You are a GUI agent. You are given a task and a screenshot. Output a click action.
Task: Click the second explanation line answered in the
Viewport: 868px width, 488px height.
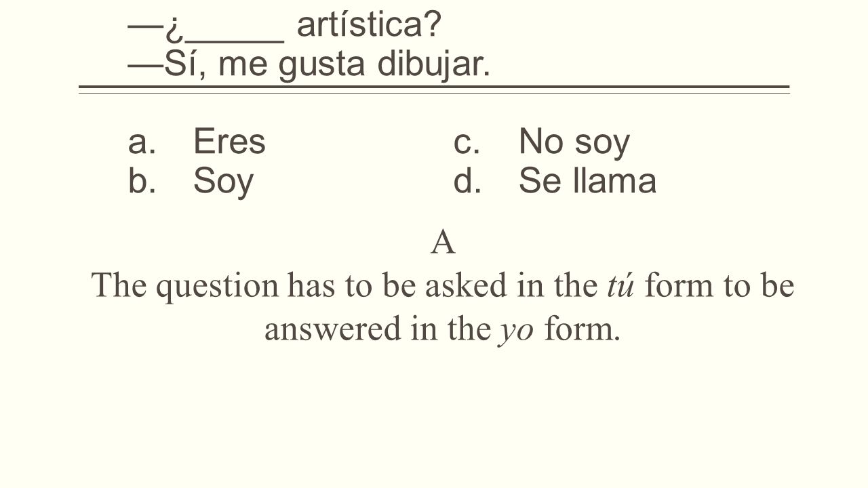tap(442, 329)
